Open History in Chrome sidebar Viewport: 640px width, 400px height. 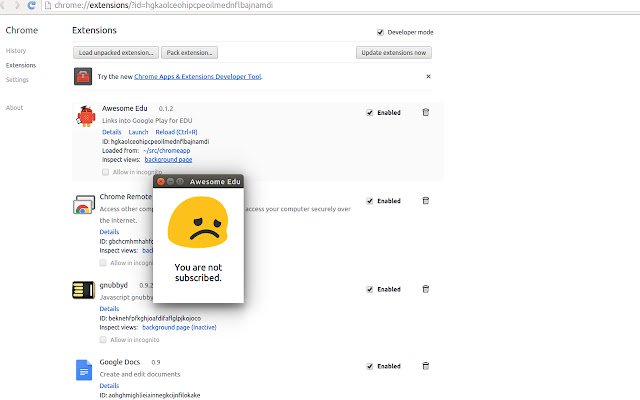pyautogui.click(x=16, y=51)
